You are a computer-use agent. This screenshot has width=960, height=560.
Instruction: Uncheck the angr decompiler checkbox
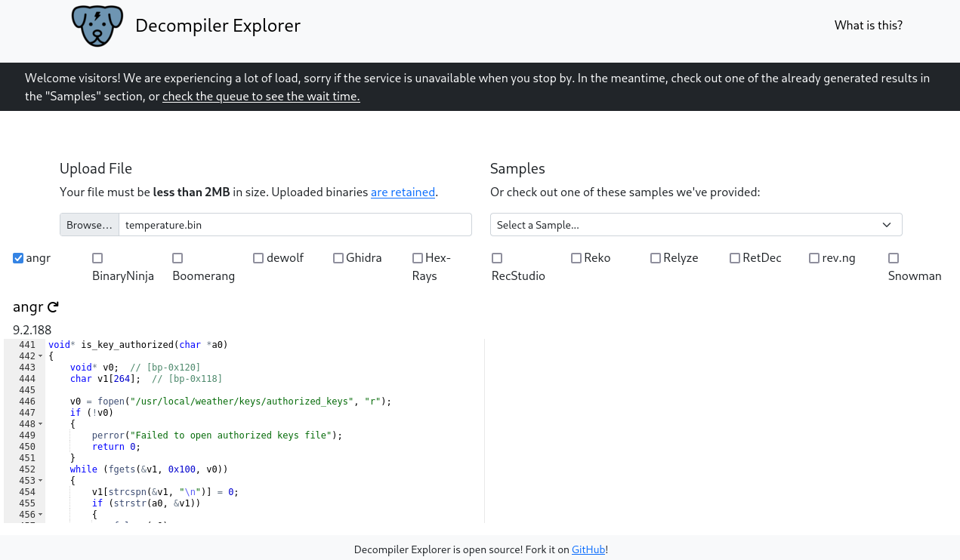coord(18,258)
